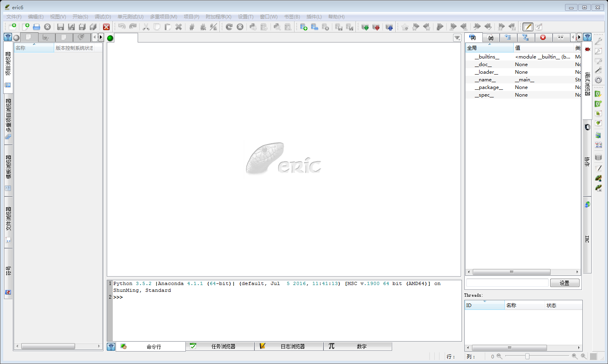Click the Cut scissors icon

(x=146, y=27)
